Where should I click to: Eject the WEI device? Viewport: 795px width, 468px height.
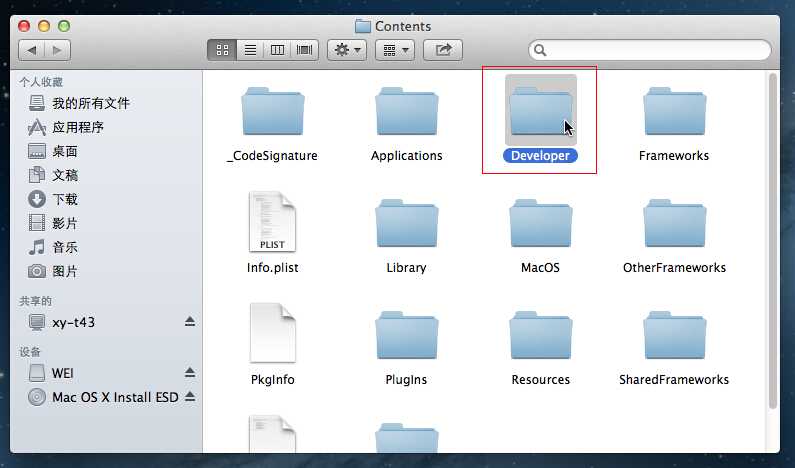pos(190,373)
